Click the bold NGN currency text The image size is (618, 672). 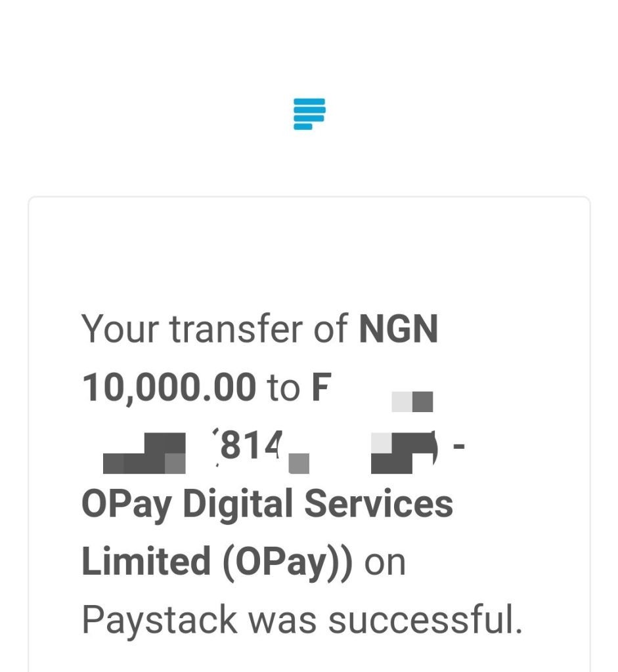399,329
